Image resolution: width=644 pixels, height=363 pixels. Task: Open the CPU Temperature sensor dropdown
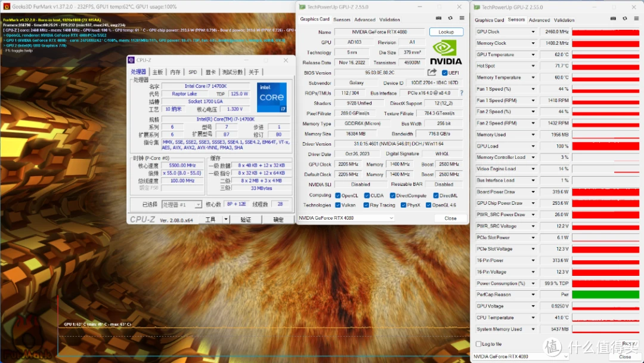tap(533, 318)
